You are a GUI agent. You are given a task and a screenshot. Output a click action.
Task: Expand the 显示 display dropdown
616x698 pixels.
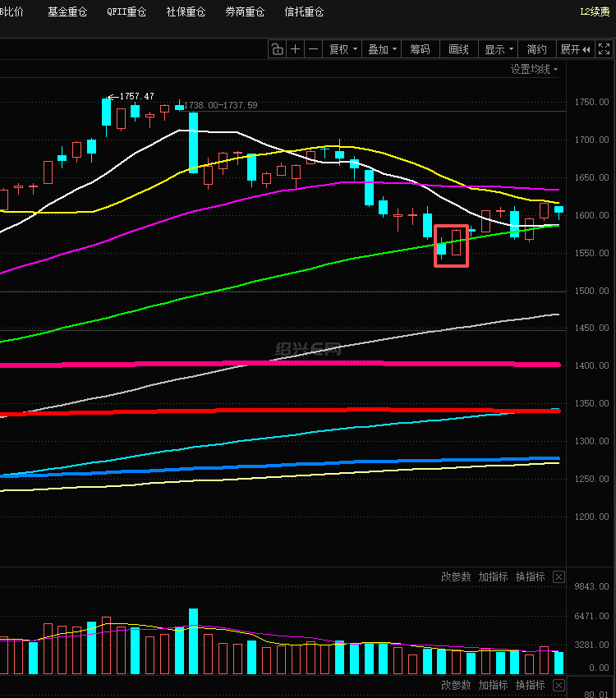click(499, 49)
